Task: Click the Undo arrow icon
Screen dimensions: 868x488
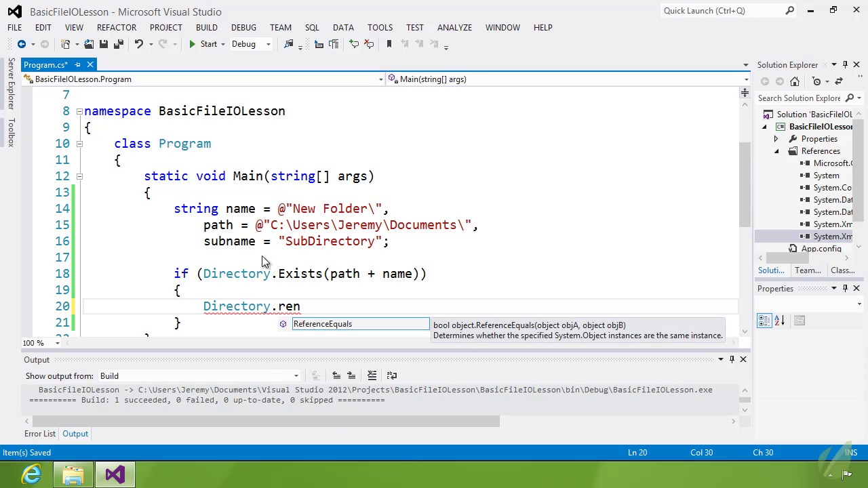Action: tap(138, 44)
